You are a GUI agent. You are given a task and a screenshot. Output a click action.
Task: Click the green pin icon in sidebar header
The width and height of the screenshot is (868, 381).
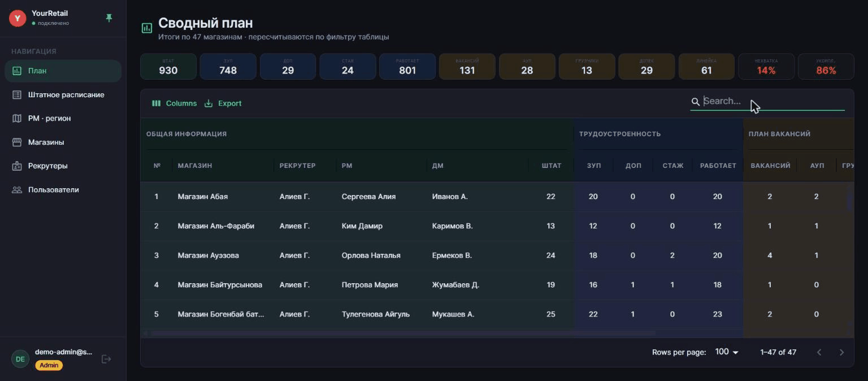tap(109, 18)
